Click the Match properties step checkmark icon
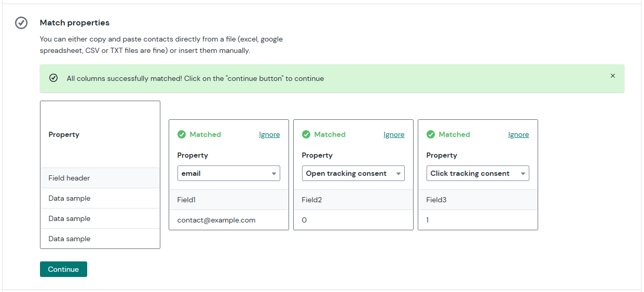This screenshot has height=292, width=644. pyautogui.click(x=21, y=23)
